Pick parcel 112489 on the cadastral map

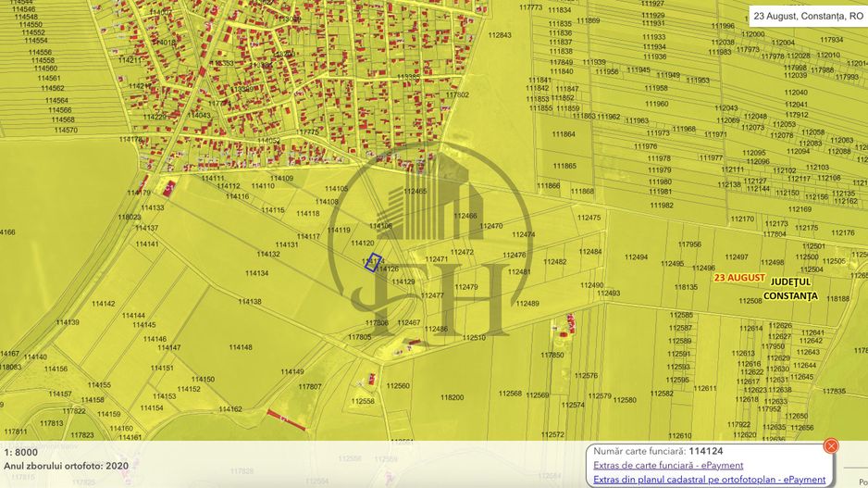527,304
